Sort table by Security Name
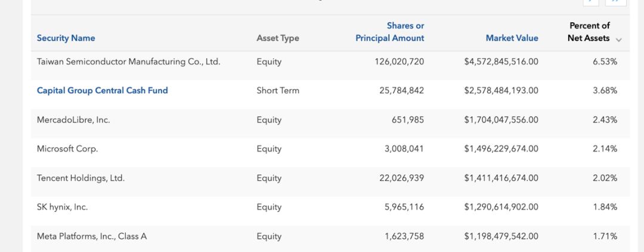 pyautogui.click(x=66, y=38)
